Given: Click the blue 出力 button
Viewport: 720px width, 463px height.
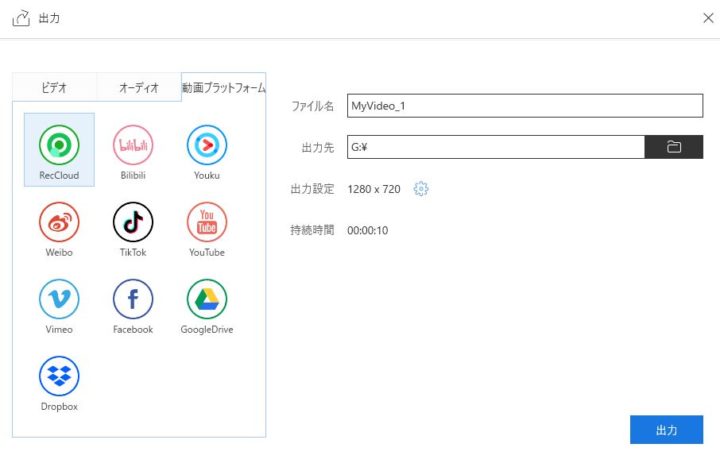Looking at the screenshot, I should (666, 430).
